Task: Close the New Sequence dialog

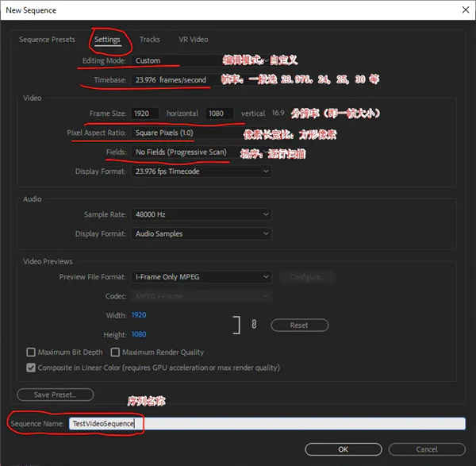Action: click(x=463, y=10)
